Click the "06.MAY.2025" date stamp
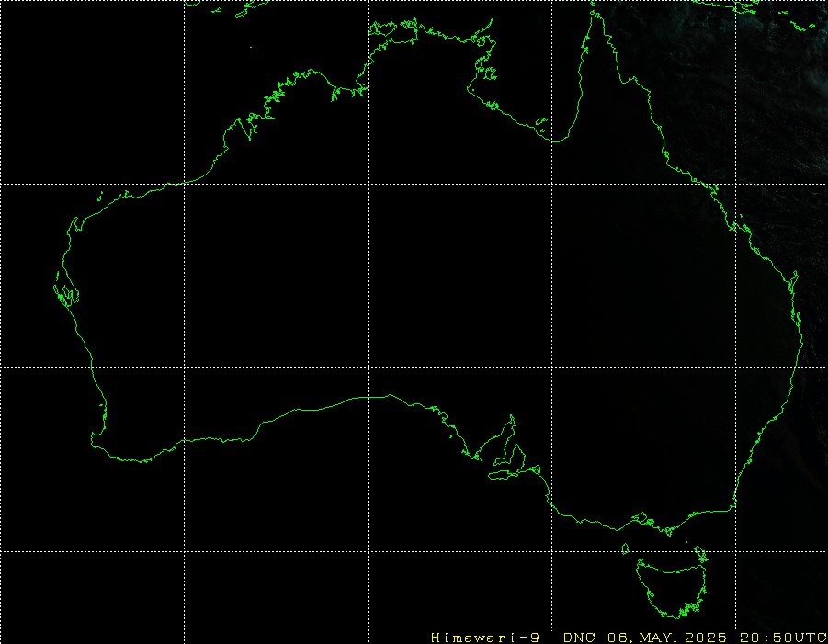 coord(667,638)
